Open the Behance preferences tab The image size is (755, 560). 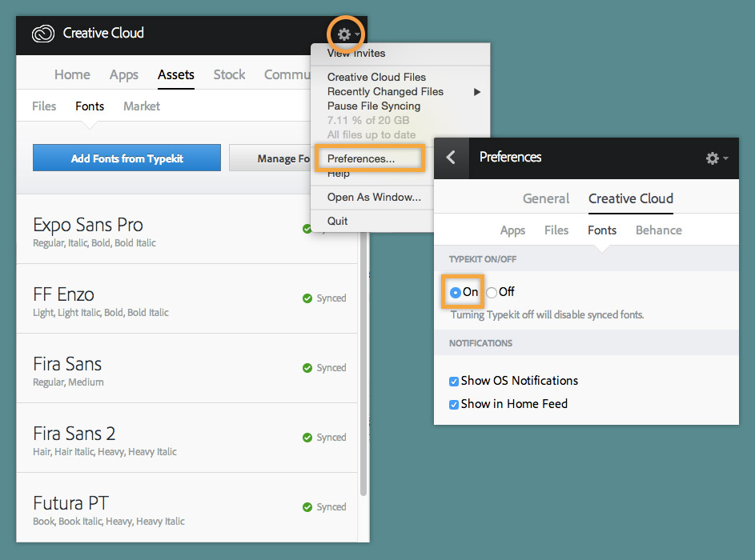pos(658,230)
